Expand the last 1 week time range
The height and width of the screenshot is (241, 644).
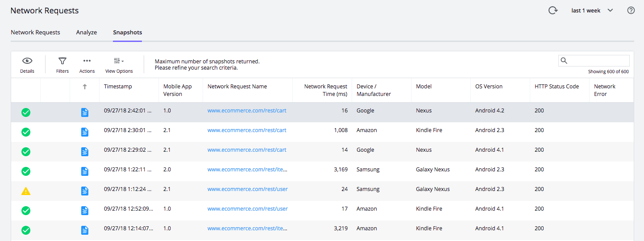(x=592, y=10)
